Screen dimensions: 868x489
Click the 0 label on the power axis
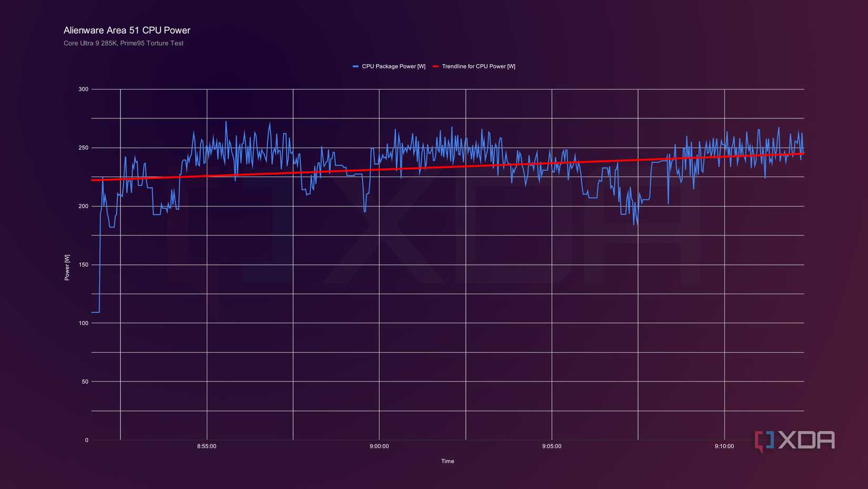(87, 440)
